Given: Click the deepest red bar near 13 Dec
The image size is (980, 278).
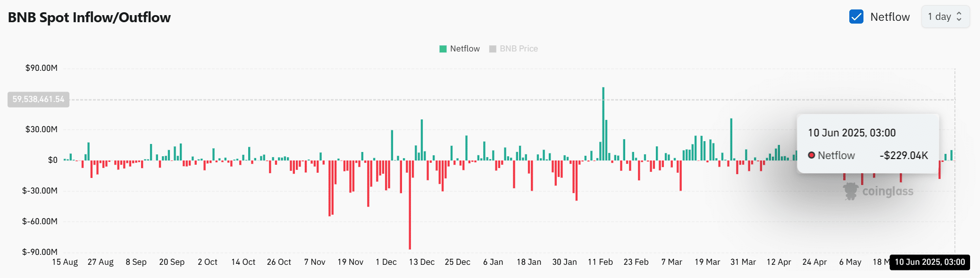Looking at the screenshot, I should pyautogui.click(x=410, y=204).
